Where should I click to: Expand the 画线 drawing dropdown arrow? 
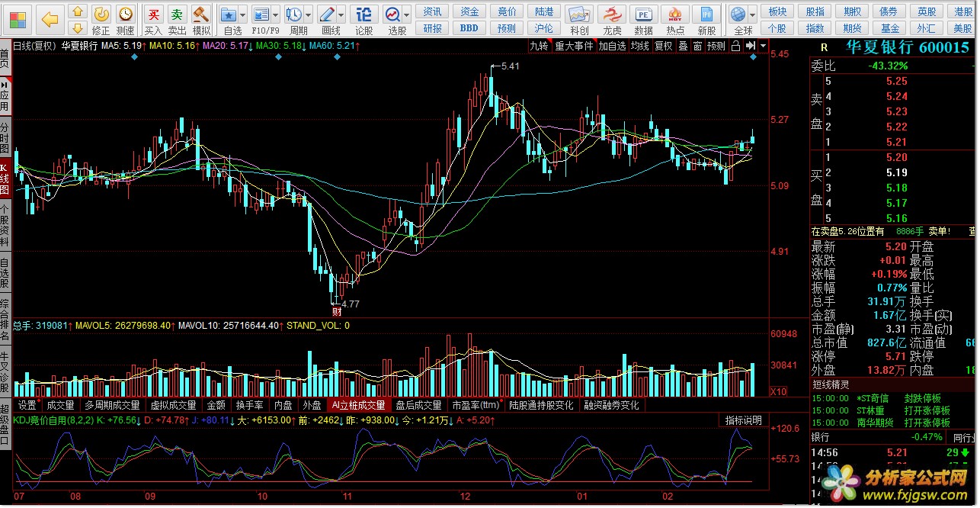tap(342, 14)
